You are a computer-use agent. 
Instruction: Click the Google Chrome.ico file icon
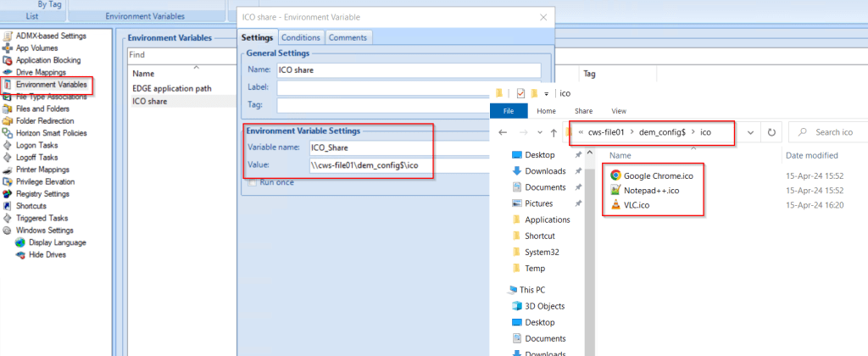click(615, 175)
